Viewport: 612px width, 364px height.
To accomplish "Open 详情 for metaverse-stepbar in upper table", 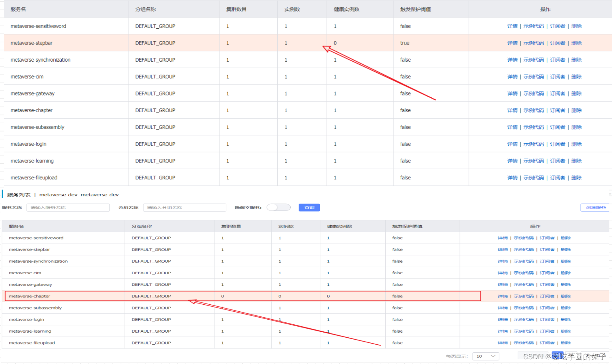I will [512, 43].
